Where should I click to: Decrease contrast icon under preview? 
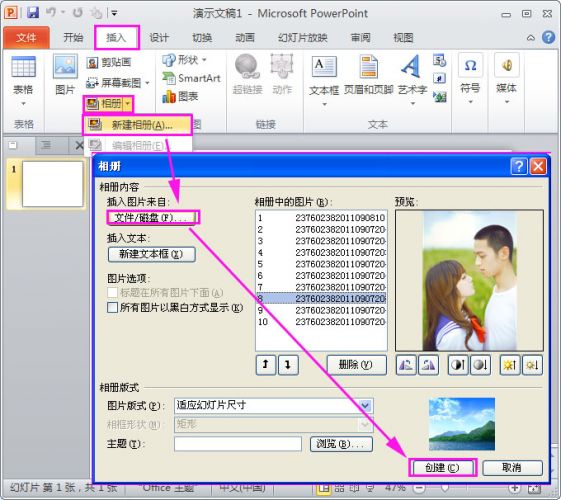(480, 365)
